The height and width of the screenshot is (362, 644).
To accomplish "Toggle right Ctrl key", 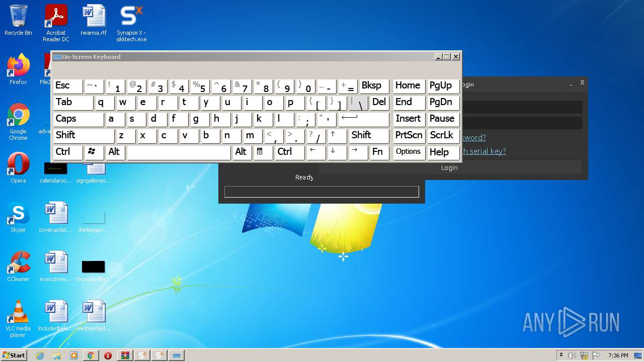I will 290,152.
